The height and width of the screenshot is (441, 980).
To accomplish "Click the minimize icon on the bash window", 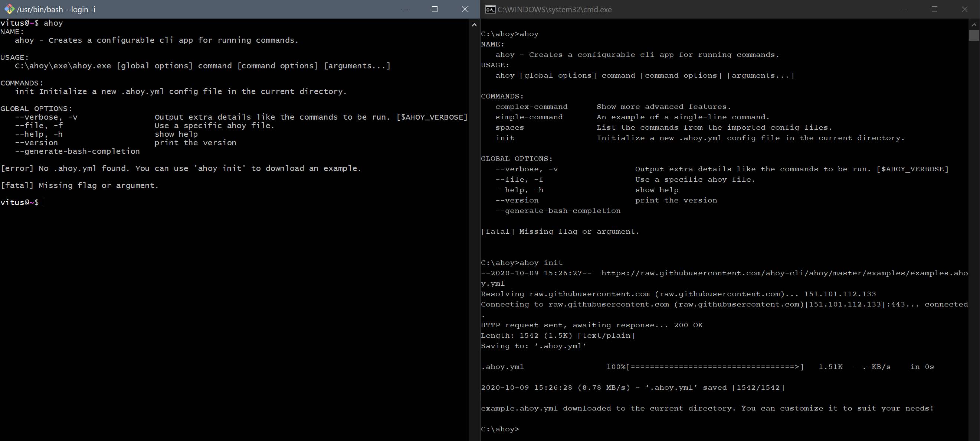I will tap(404, 9).
